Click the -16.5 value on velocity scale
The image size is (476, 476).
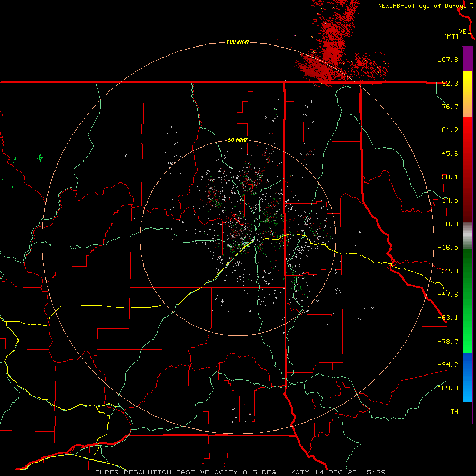coord(448,248)
